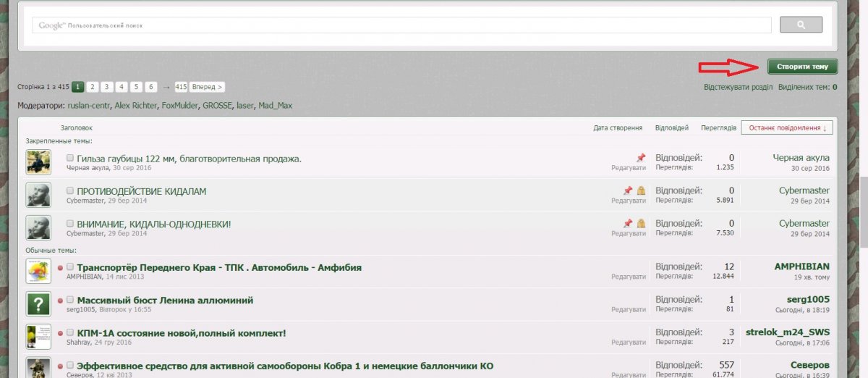Jump to last page 415
Screen dimensions: 868x378
(181, 87)
